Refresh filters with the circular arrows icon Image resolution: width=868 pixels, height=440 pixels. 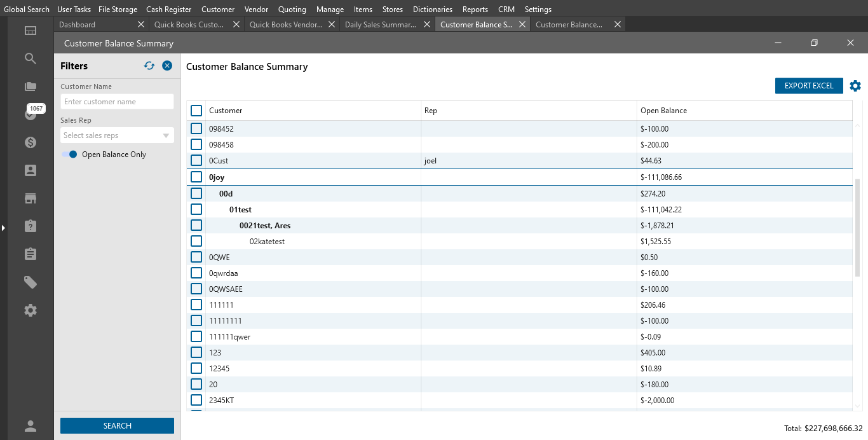[149, 65]
